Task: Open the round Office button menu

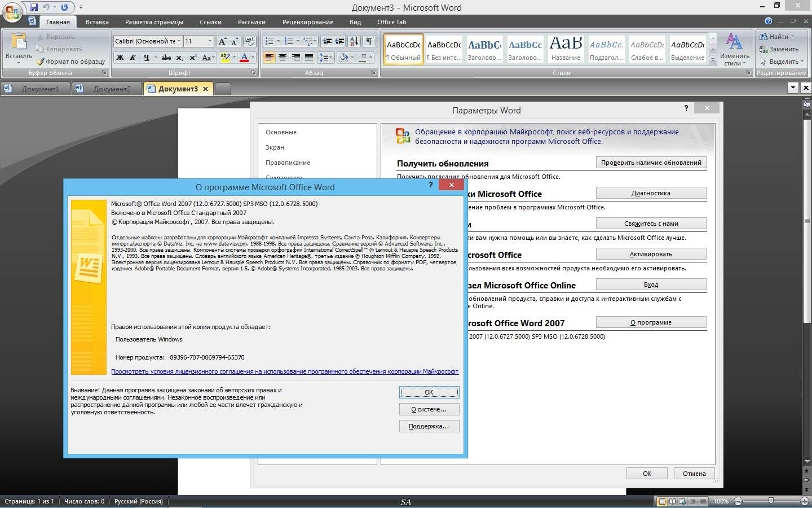Action: click(x=12, y=12)
